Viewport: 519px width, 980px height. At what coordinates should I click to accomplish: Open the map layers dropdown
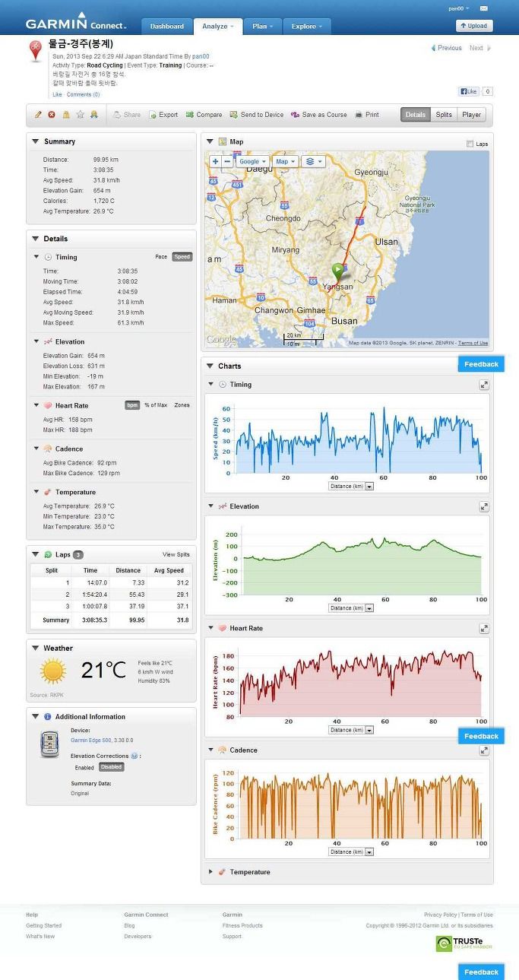coord(312,161)
